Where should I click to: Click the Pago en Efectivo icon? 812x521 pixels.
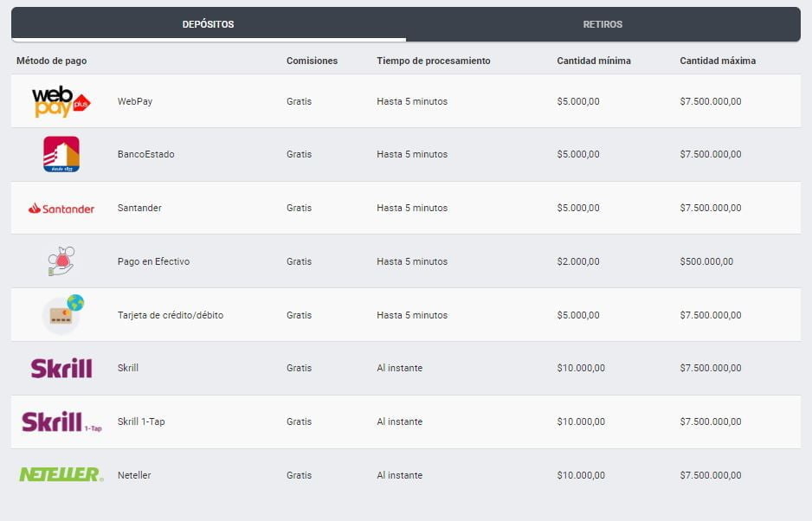(61, 261)
